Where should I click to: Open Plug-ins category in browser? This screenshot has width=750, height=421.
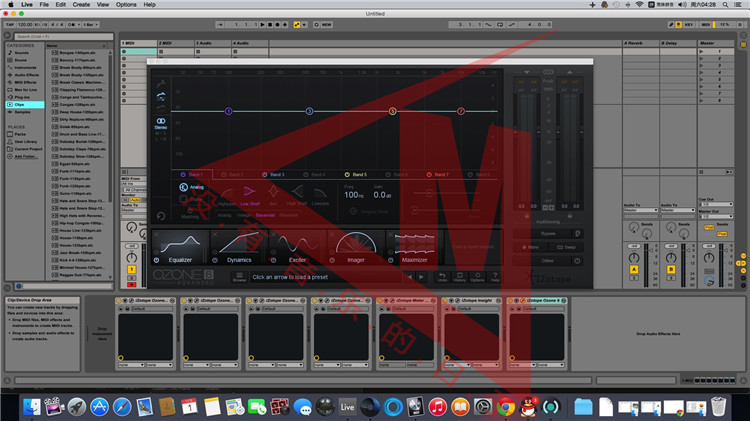(x=25, y=97)
